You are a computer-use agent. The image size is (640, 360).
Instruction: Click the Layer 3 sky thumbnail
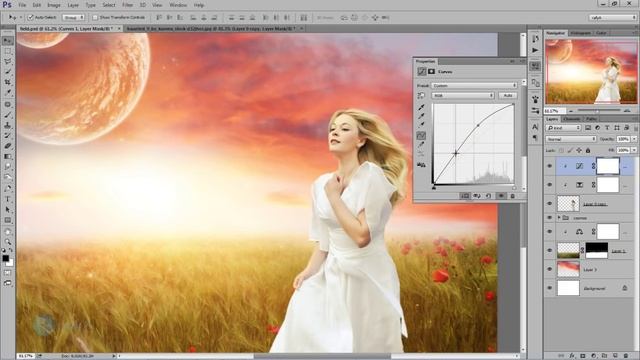tap(568, 269)
